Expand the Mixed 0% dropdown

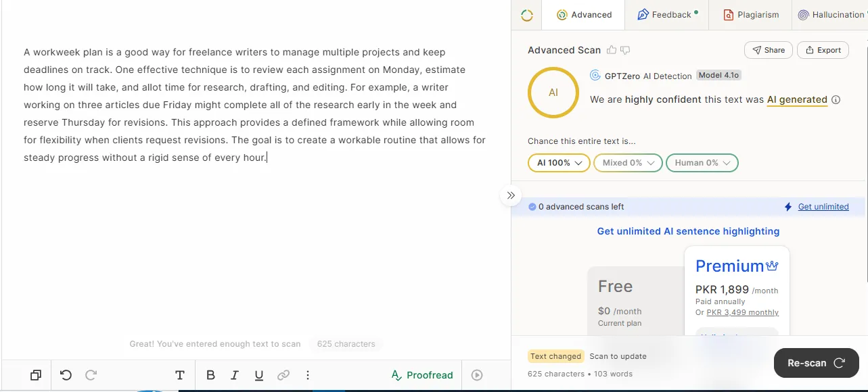(628, 163)
